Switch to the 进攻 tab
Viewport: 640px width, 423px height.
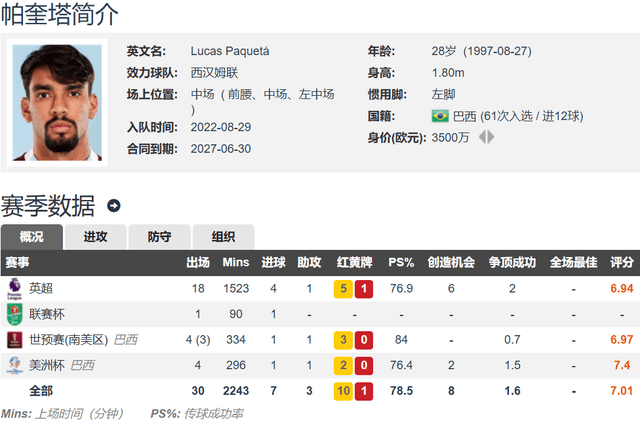click(96, 237)
